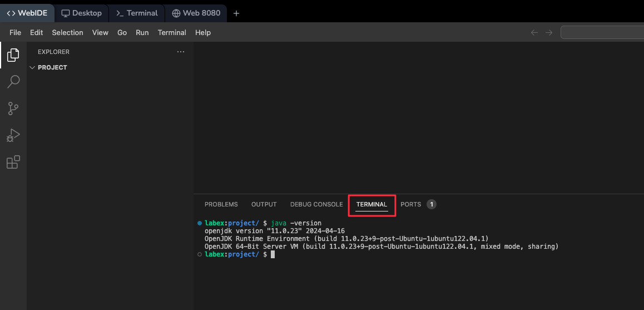Viewport: 644px width, 310px height.
Task: Click the command center search field
Action: click(x=602, y=32)
